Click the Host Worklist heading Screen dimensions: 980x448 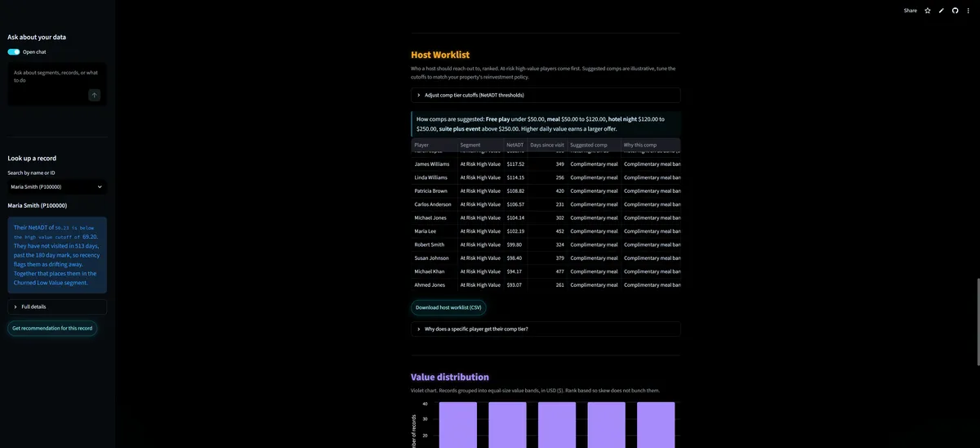(x=440, y=55)
